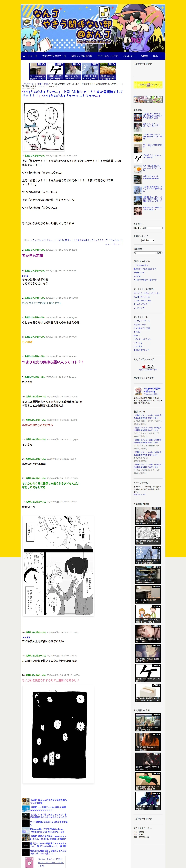Open 仕事・学校 category breadcrumb link
Screen dimensions: 186x868
43,84
